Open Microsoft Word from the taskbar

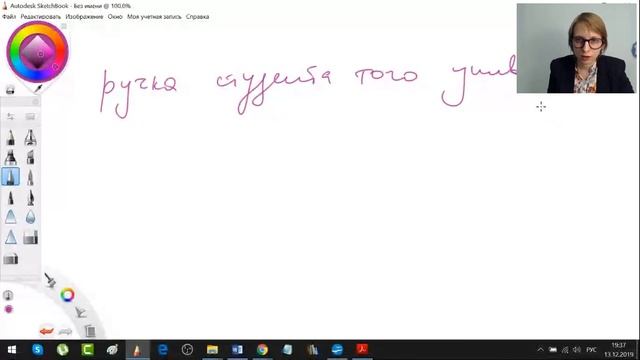[237, 350]
